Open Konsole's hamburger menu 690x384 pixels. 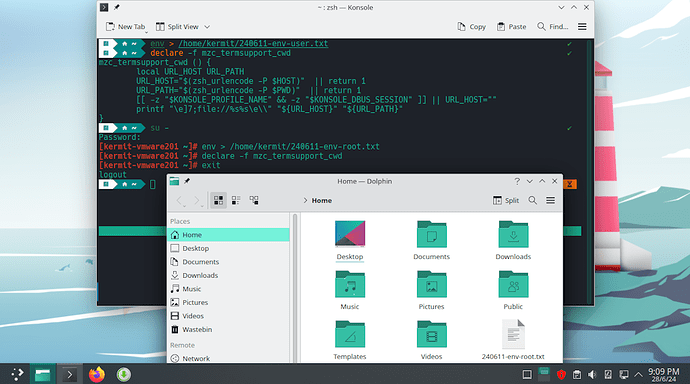[582, 27]
